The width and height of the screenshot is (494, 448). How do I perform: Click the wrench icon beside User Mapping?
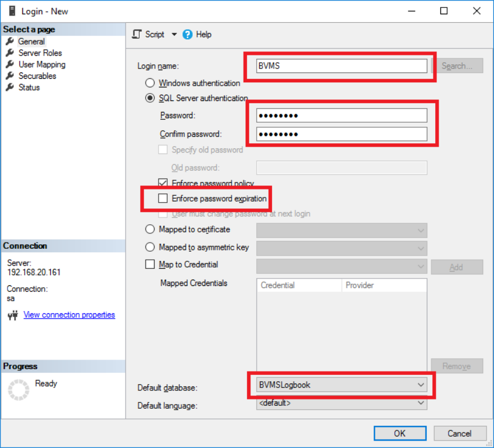10,64
